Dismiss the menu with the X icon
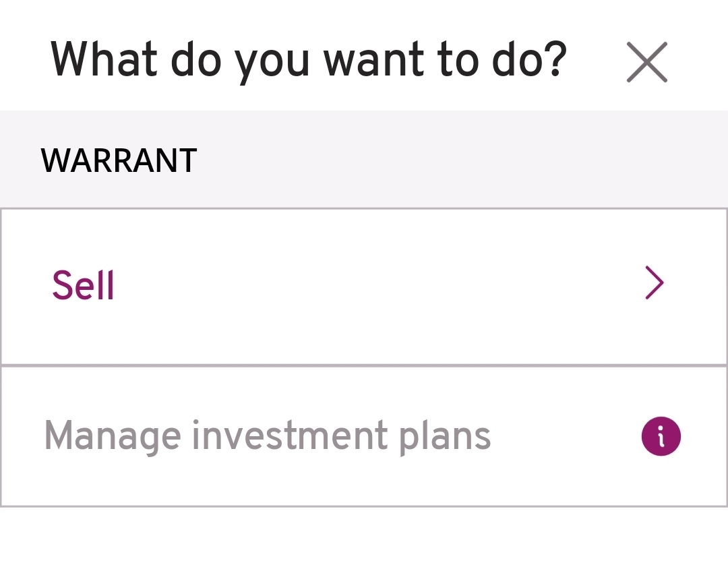 coord(646,62)
